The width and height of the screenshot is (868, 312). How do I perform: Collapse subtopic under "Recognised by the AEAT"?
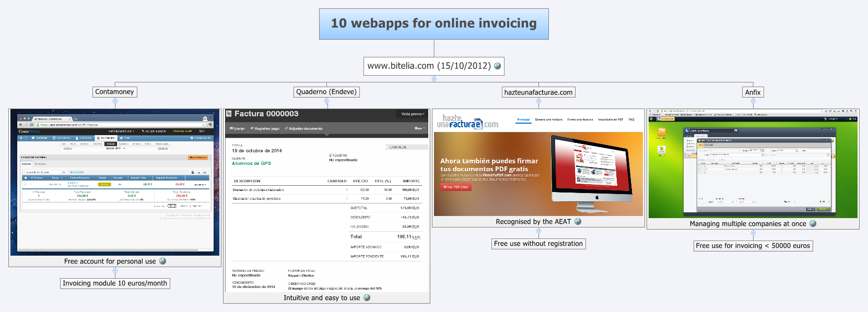pyautogui.click(x=538, y=231)
